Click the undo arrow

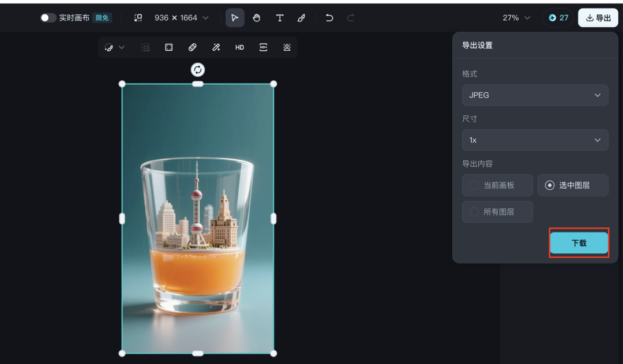click(x=329, y=18)
